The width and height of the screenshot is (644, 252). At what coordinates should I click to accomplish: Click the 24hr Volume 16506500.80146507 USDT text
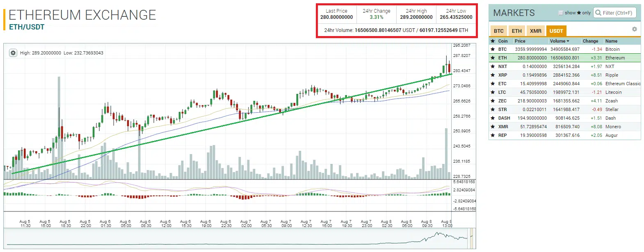point(385,30)
